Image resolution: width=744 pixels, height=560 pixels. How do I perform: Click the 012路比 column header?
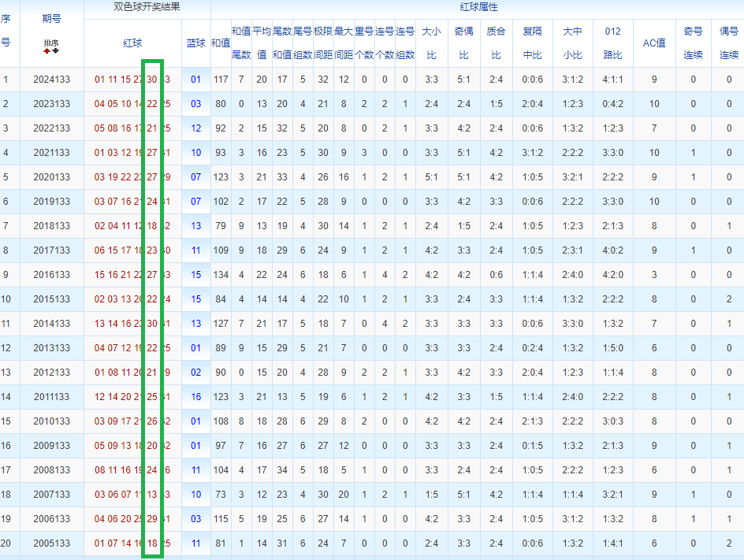612,43
